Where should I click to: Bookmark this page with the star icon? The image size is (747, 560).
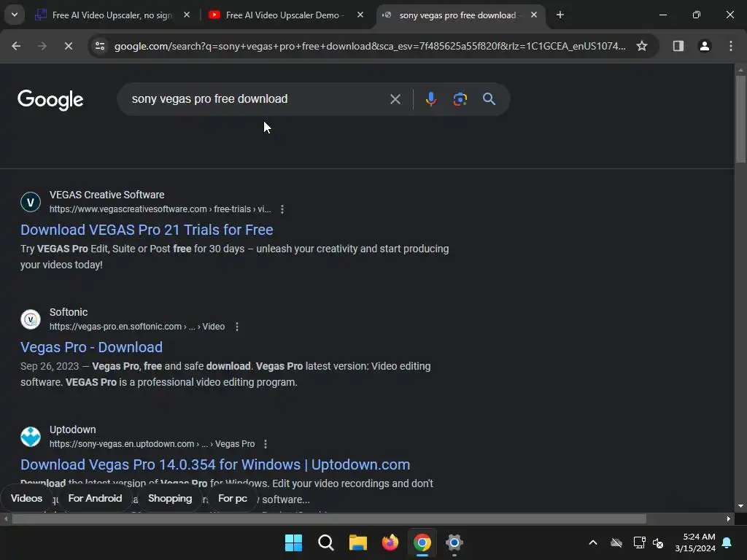(x=642, y=46)
